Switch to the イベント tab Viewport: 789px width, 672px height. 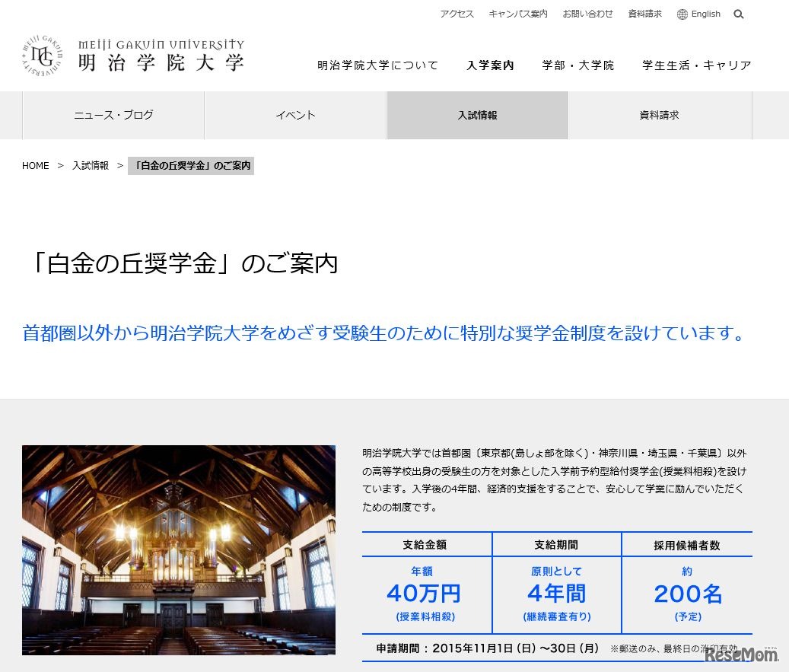click(x=295, y=115)
